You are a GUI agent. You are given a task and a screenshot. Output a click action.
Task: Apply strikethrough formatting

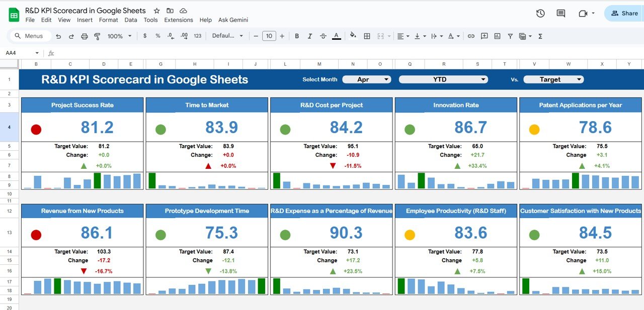pyautogui.click(x=323, y=36)
